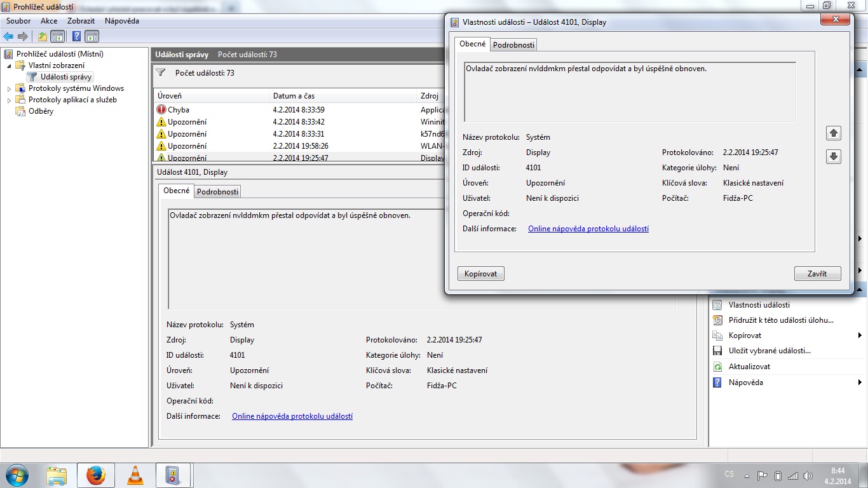Click the CS language indicator in the taskbar
Screen dimensions: 868x488
729,475
